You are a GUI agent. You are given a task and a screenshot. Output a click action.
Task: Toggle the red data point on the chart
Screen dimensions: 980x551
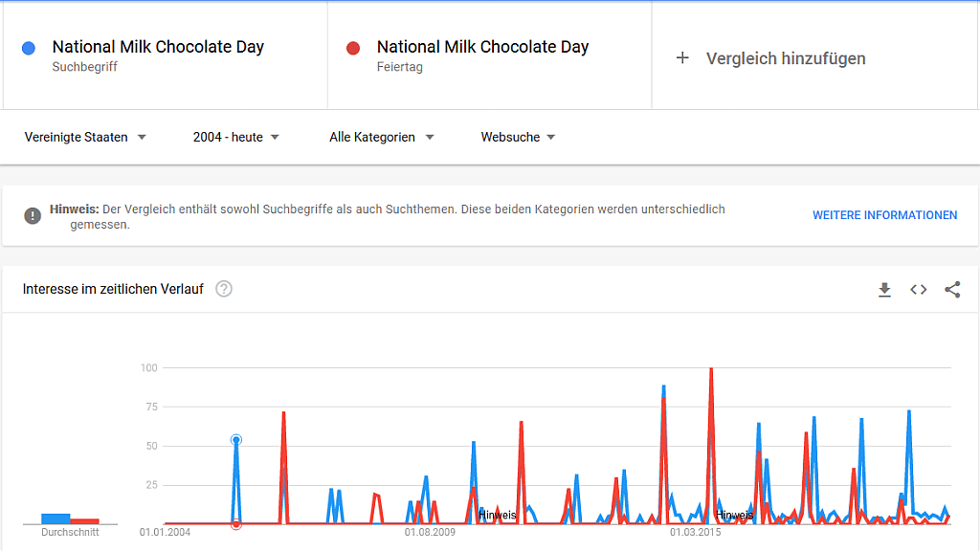click(x=235, y=524)
